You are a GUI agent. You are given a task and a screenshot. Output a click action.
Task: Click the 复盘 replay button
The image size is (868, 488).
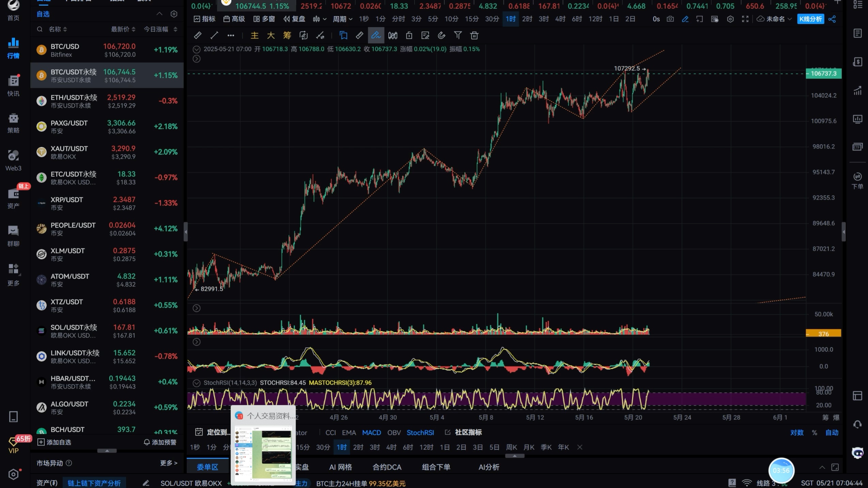click(294, 19)
